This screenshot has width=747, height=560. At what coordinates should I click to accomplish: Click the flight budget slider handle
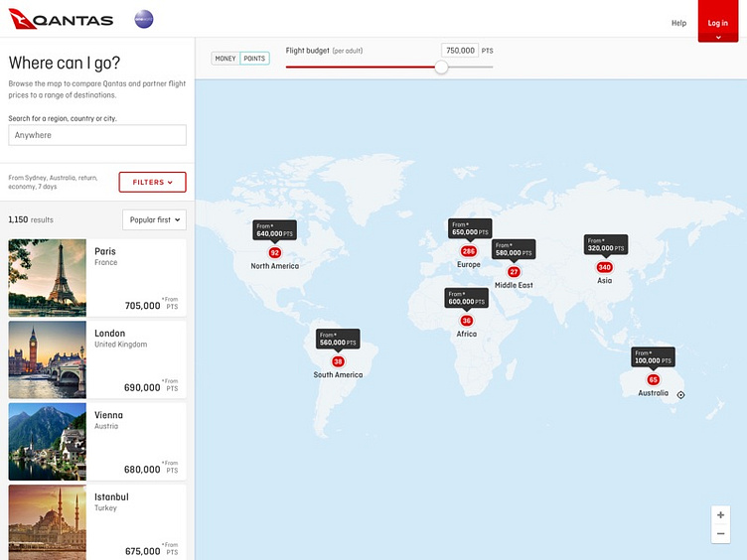441,67
